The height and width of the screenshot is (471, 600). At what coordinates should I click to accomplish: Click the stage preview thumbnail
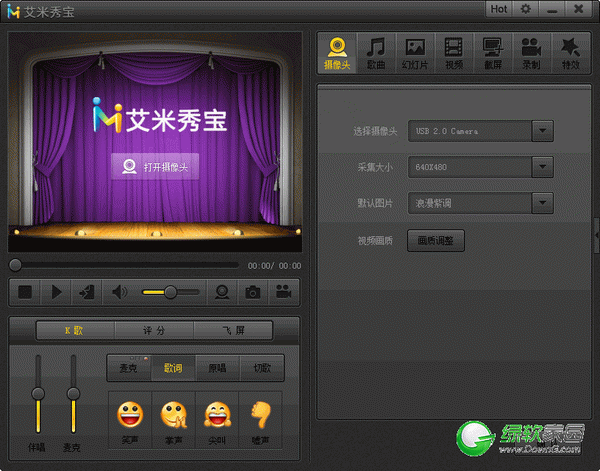pos(155,142)
